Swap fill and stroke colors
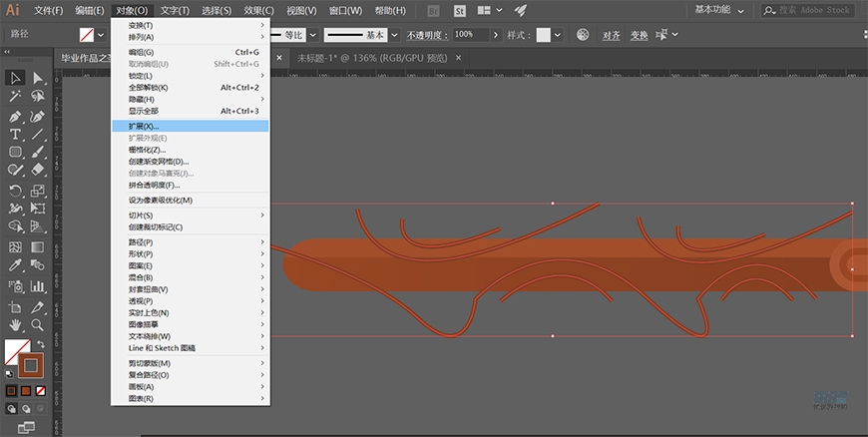Image resolution: width=868 pixels, height=437 pixels. (x=42, y=344)
